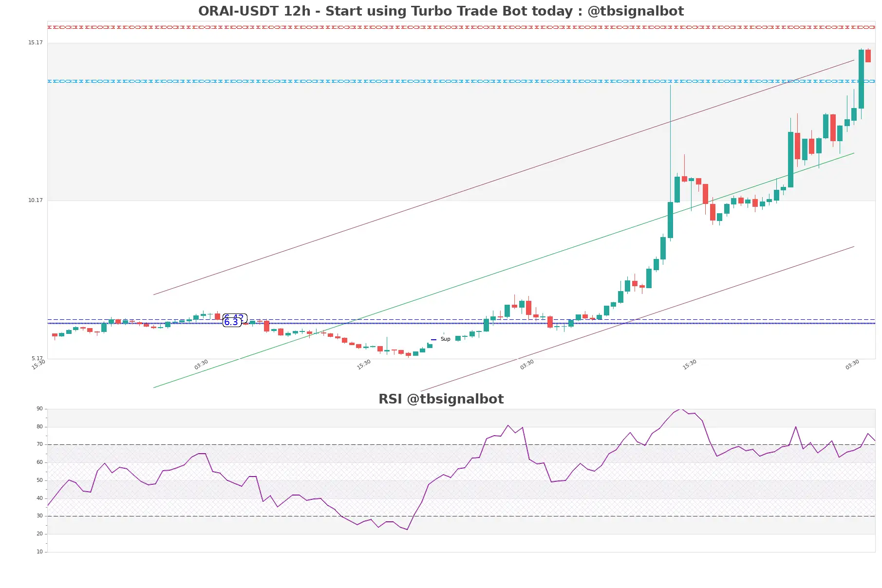Image resolution: width=882 pixels, height=588 pixels.
Task: Click the last red candlestick at chart's peak
Action: 868,55
